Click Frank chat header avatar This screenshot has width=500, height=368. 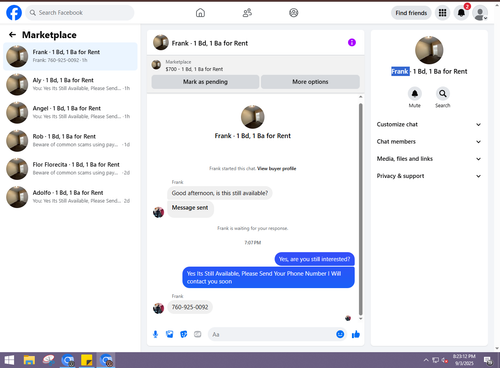[x=161, y=42]
